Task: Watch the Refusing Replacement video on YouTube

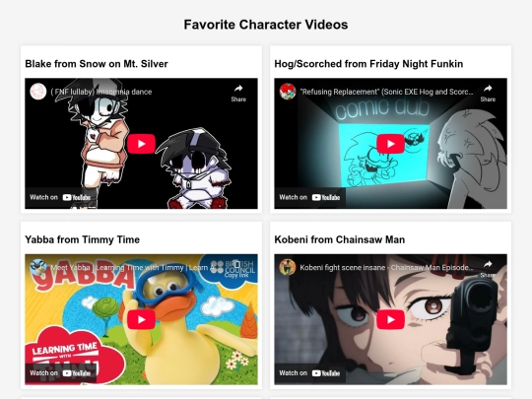Action: pos(309,197)
